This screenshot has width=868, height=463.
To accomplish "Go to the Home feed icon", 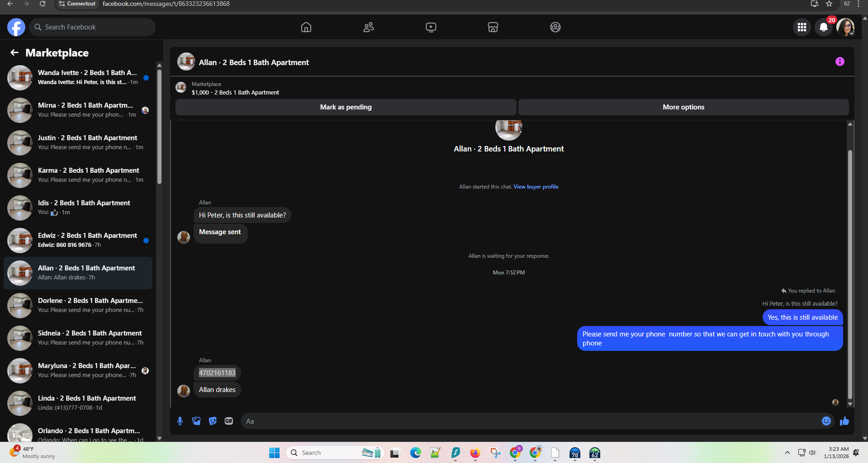I will 306,27.
